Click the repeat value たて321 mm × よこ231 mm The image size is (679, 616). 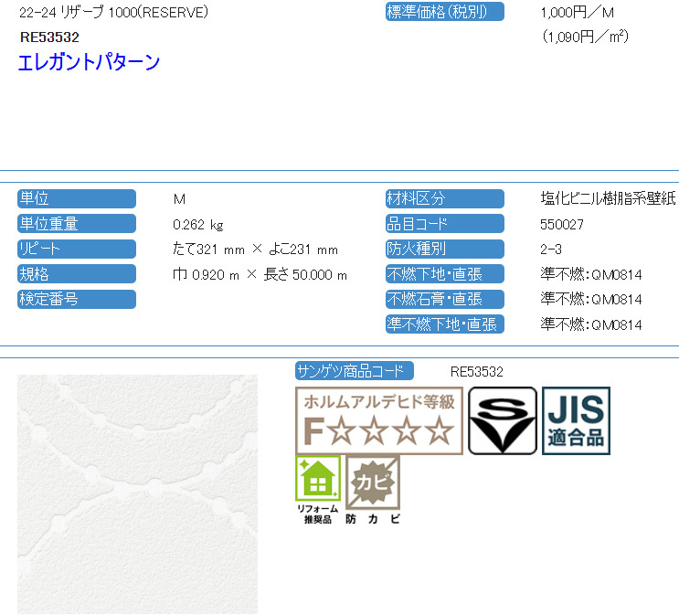coord(255,250)
